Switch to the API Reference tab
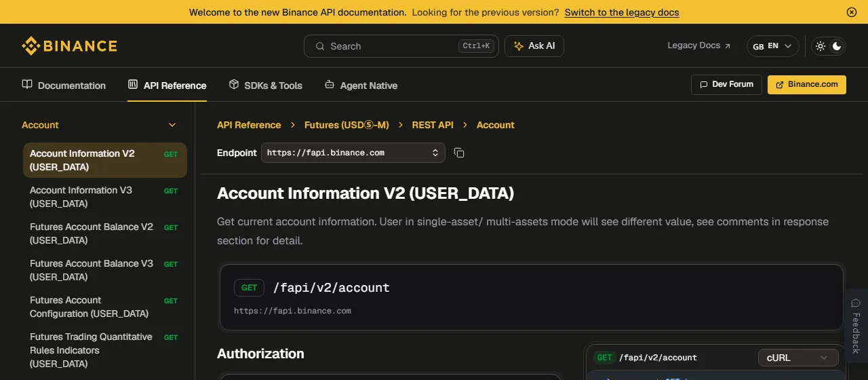Viewport: 868px width, 380px height. [x=167, y=85]
